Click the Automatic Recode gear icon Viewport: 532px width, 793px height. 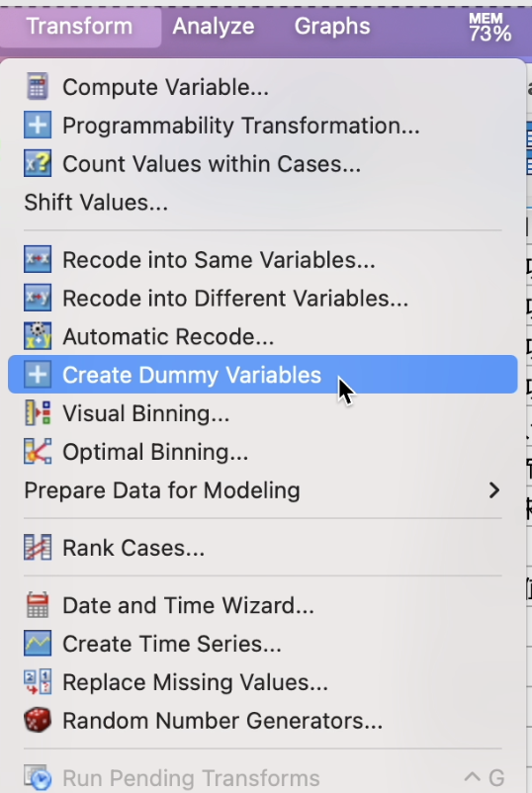click(x=37, y=337)
